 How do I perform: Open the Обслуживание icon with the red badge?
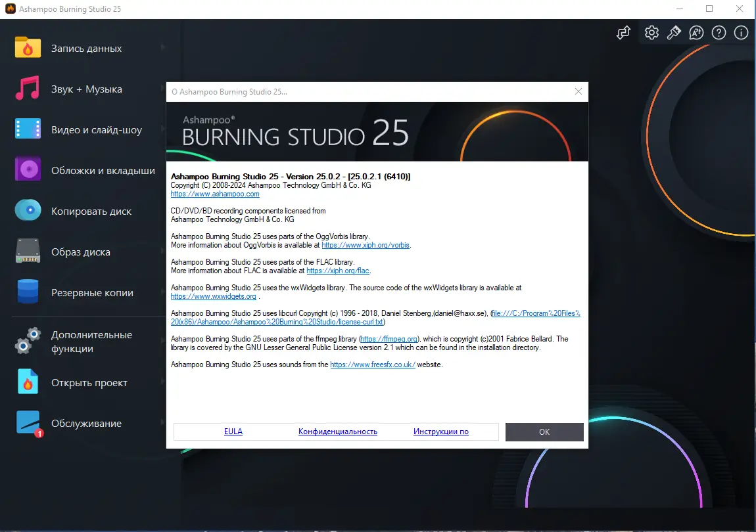(28, 424)
